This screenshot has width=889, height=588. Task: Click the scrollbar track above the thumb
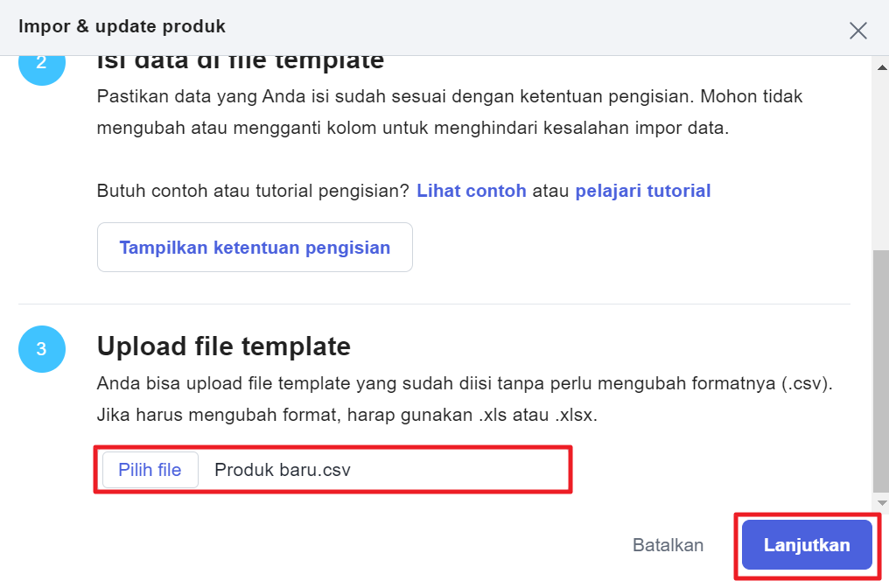pos(881,162)
